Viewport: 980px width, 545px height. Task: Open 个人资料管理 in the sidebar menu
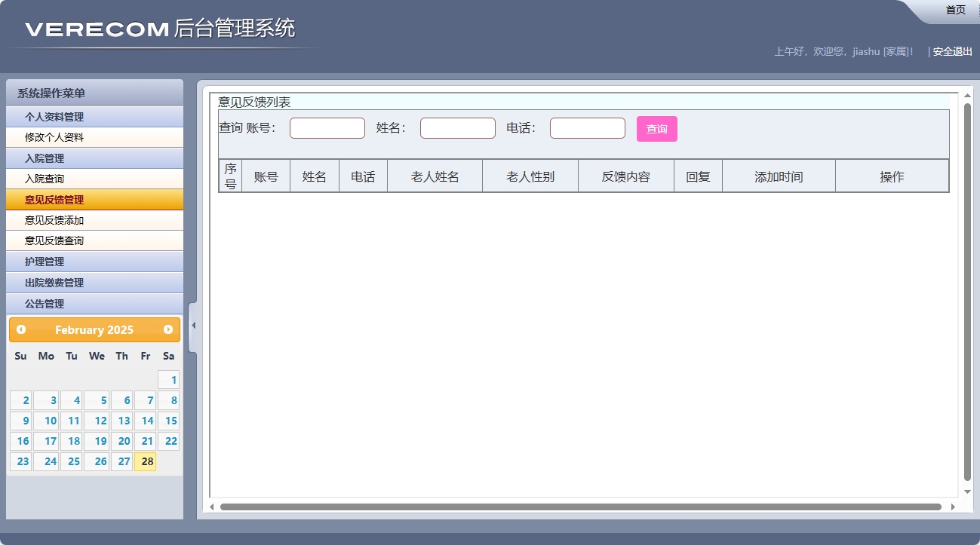tap(94, 117)
